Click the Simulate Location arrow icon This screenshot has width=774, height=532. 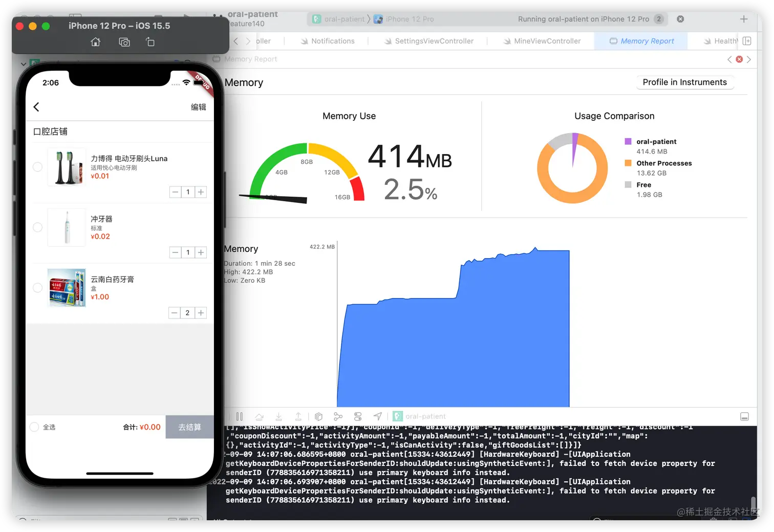[377, 416]
